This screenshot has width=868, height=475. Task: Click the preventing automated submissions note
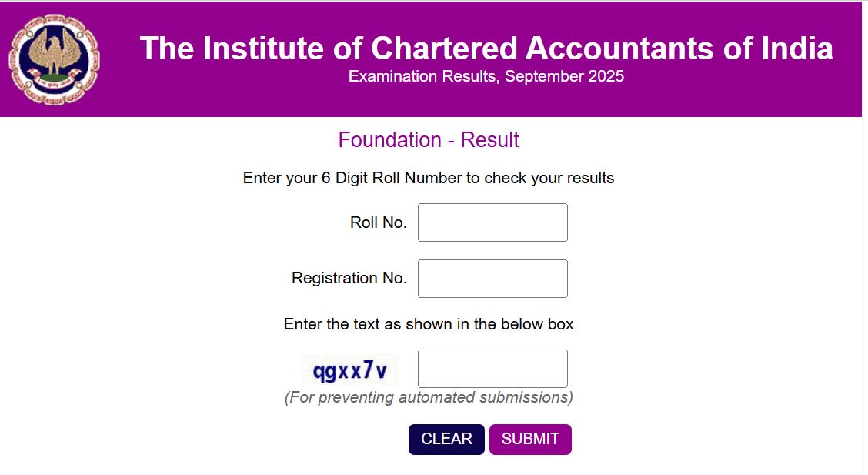coord(429,397)
